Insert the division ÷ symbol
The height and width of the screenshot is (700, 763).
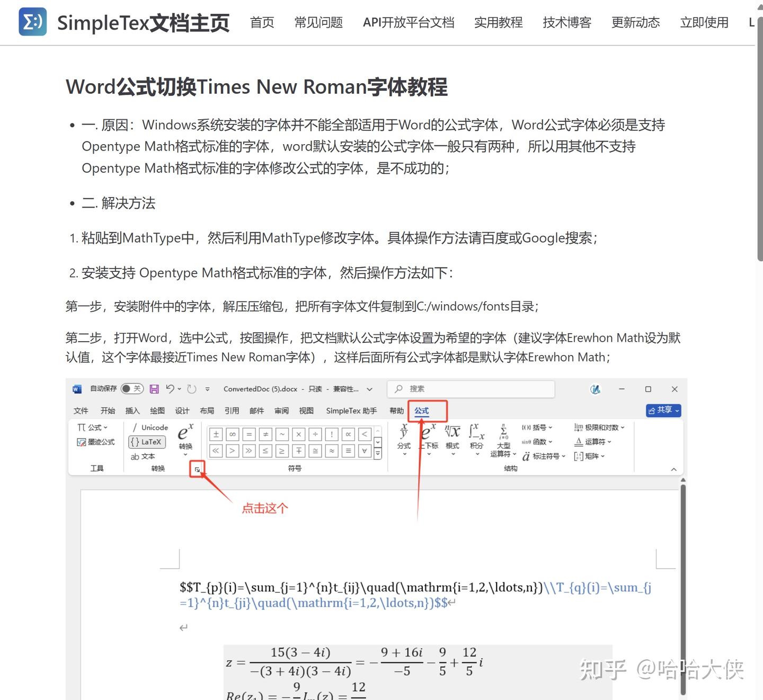(315, 435)
